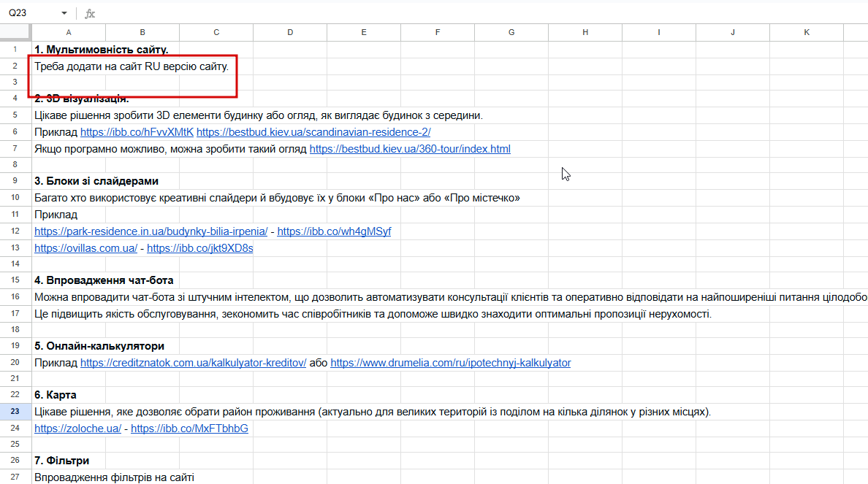Viewport: 868px width, 484px height.
Task: Open the ovillas.com.ua link
Action: 85,247
